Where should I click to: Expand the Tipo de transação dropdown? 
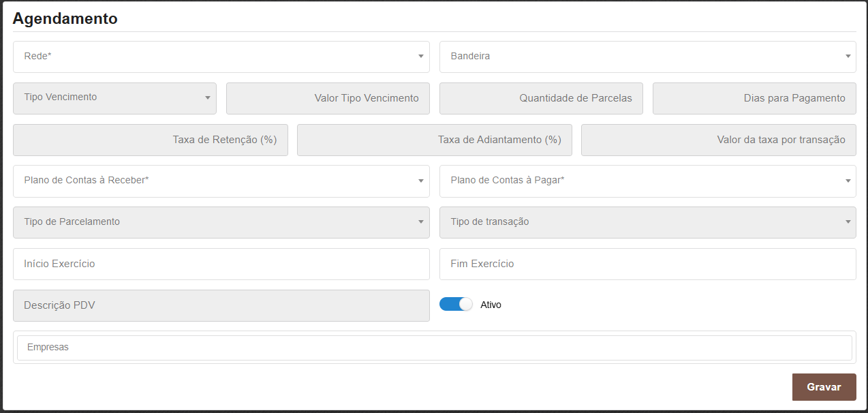pos(647,223)
